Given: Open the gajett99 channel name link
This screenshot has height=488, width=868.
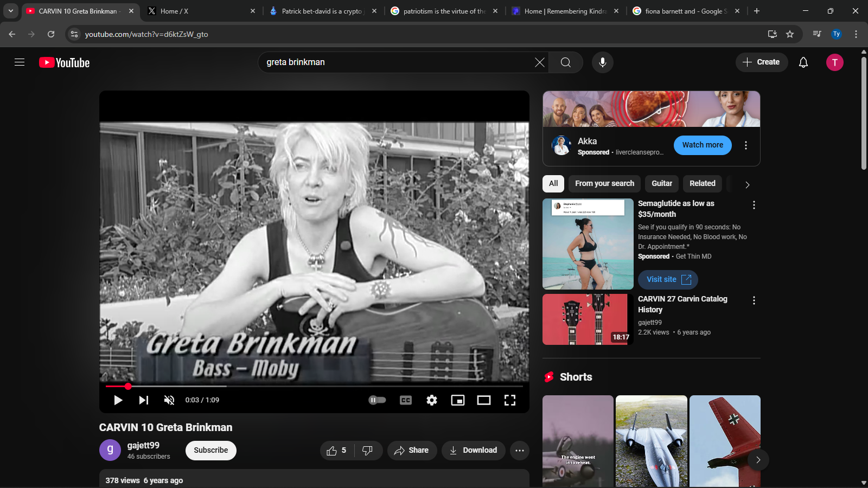Looking at the screenshot, I should point(143,445).
